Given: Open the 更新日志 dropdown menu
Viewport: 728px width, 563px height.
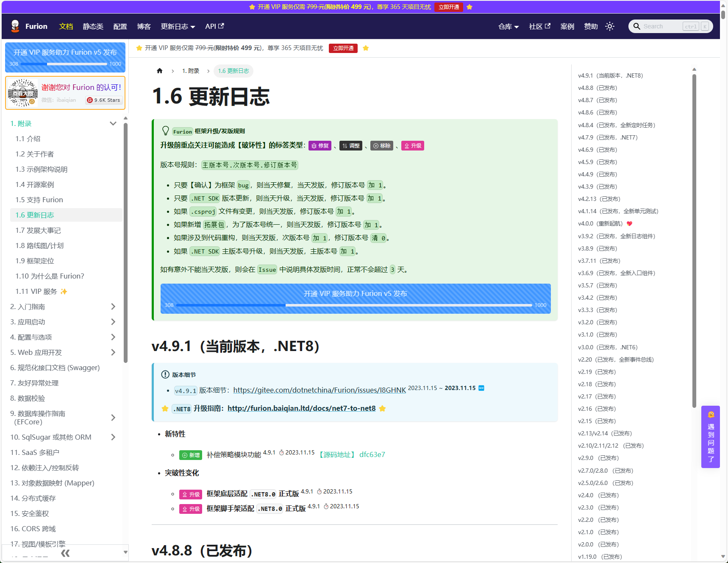Looking at the screenshot, I should 178,26.
